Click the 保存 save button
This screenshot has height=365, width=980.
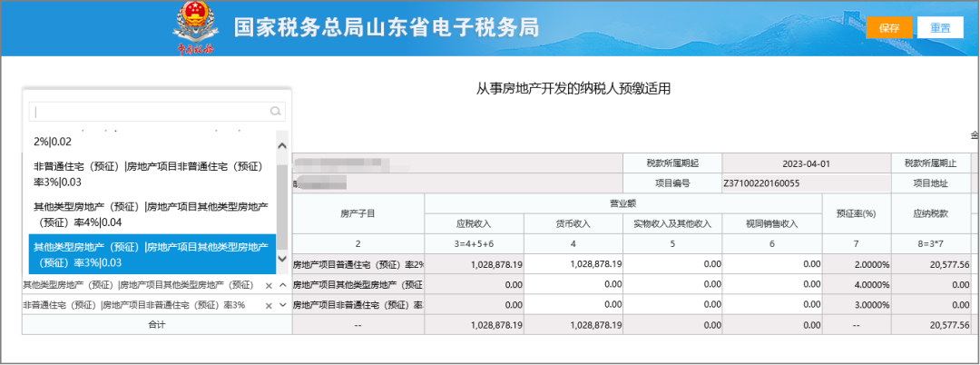tap(889, 27)
